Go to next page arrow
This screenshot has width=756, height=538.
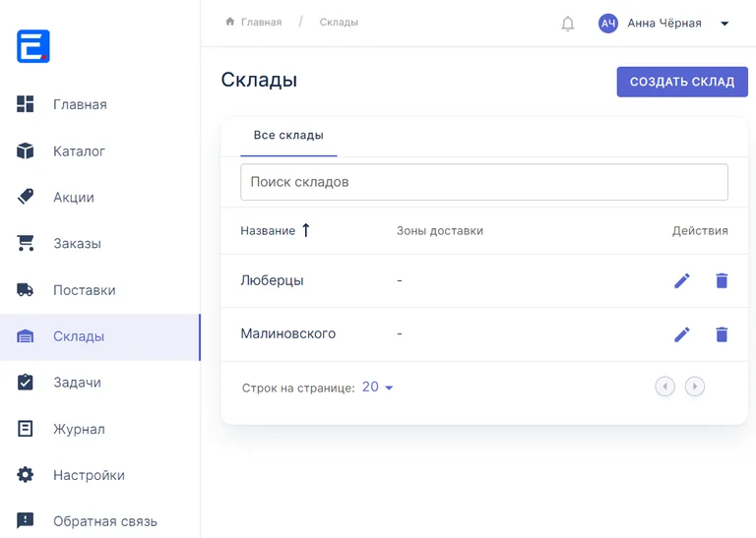(x=694, y=387)
